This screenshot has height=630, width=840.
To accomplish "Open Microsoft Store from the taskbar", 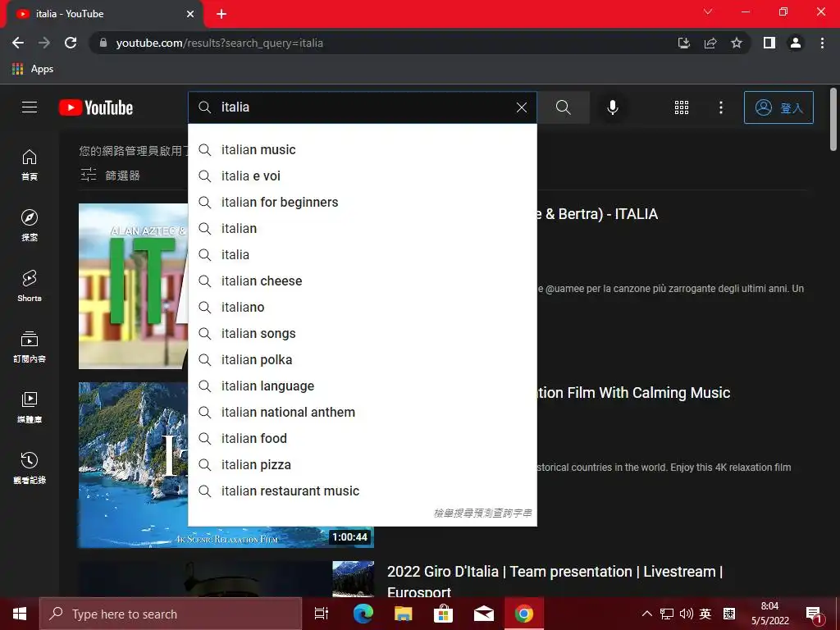I will (x=443, y=614).
